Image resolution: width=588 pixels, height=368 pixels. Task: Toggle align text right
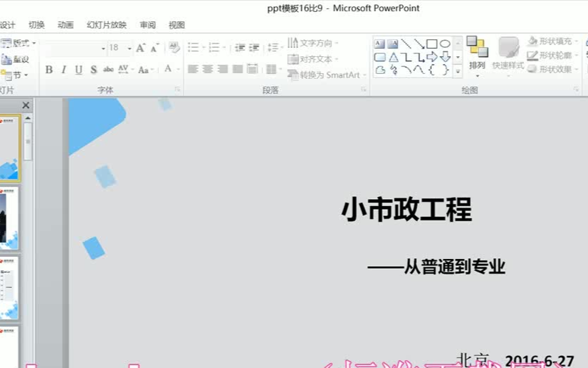[223, 69]
